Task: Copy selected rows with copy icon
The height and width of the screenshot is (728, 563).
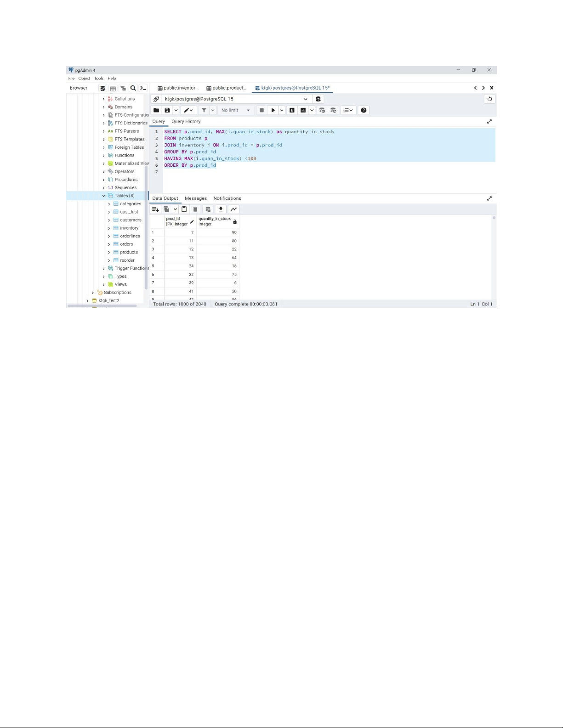Action: pyautogui.click(x=167, y=209)
